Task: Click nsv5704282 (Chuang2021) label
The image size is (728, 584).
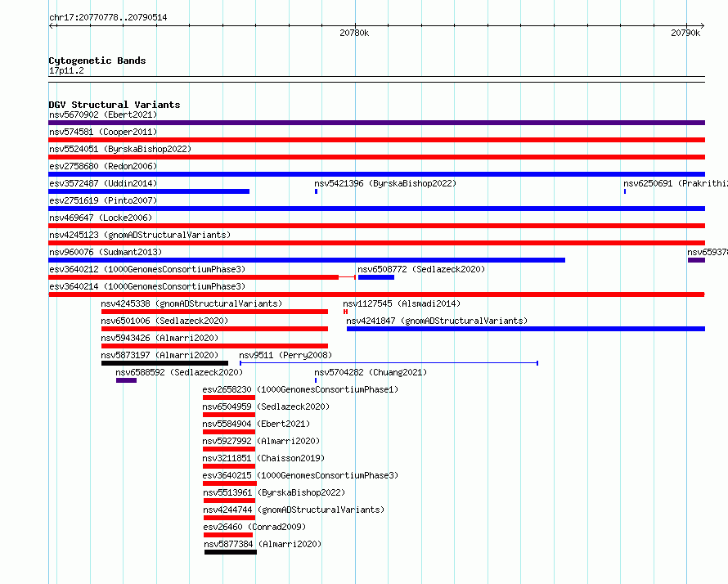Action: tap(371, 372)
